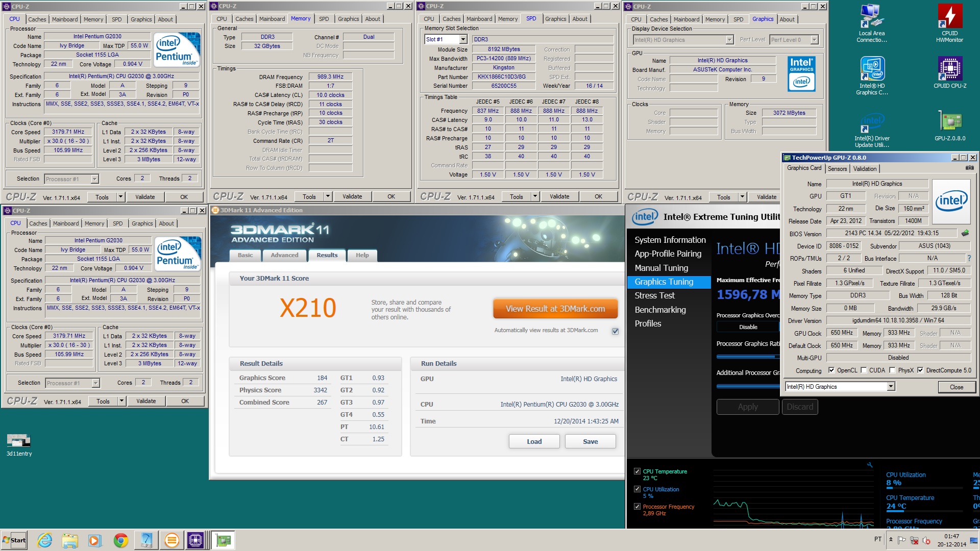Click View Result at 3DMark.com button
This screenshot has height=551, width=980.
(x=555, y=309)
